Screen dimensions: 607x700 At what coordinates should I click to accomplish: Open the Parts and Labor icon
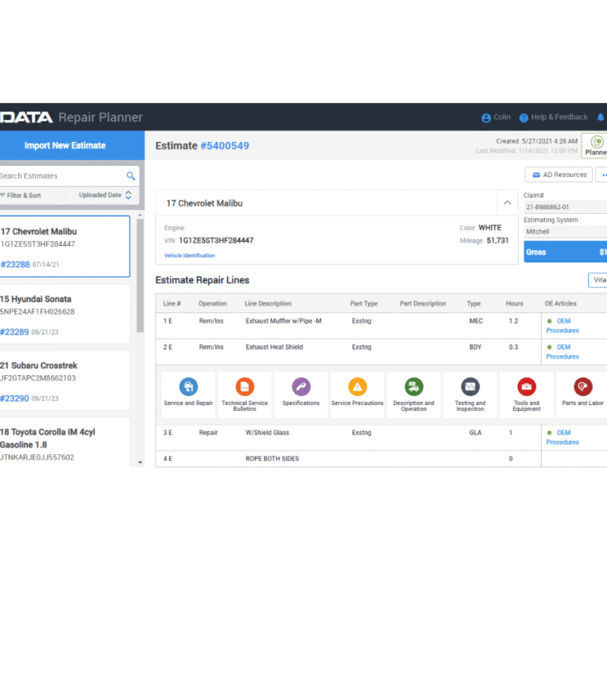(583, 387)
